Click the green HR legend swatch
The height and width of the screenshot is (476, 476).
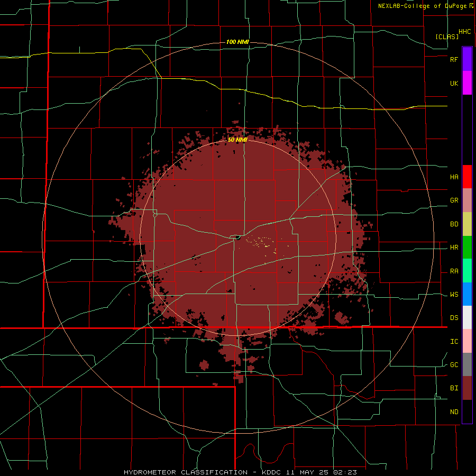(467, 248)
